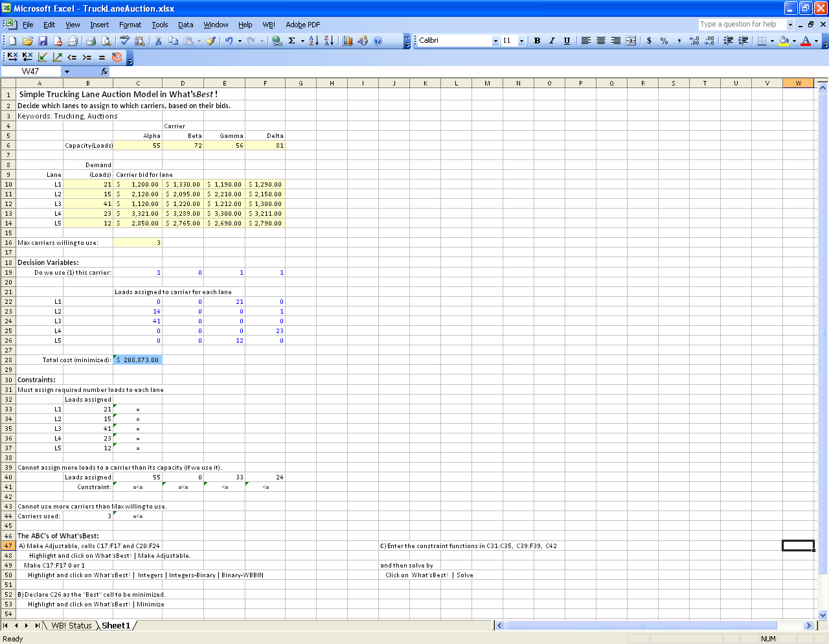Center align text
The width and height of the screenshot is (829, 644).
pyautogui.click(x=600, y=41)
